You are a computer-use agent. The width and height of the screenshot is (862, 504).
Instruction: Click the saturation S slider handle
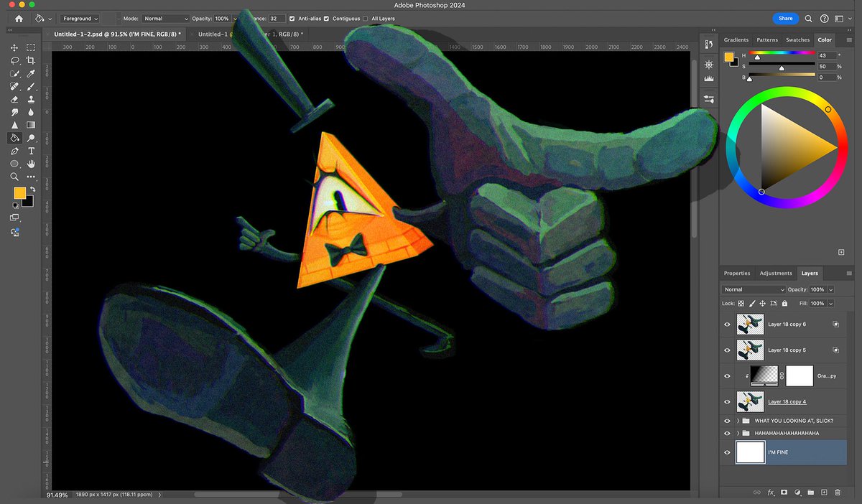pos(782,68)
